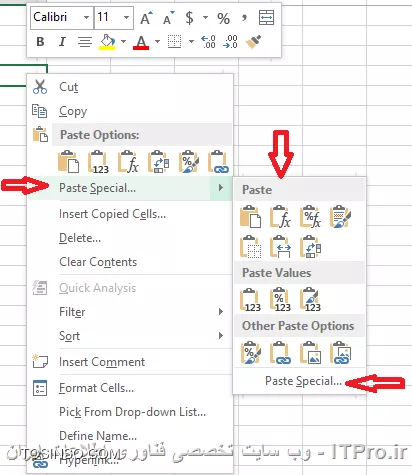
Task: Click the Format Painter brush icon
Action: [x=253, y=42]
